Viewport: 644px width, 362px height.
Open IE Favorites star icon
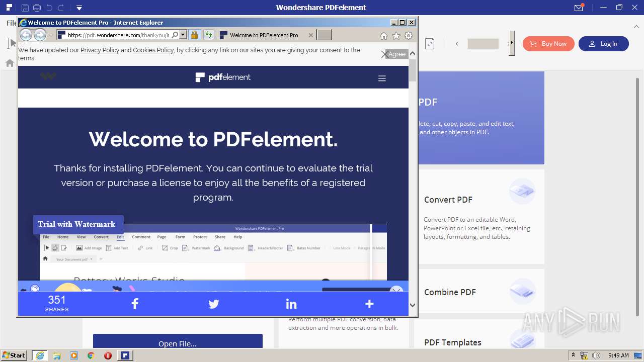(x=396, y=36)
